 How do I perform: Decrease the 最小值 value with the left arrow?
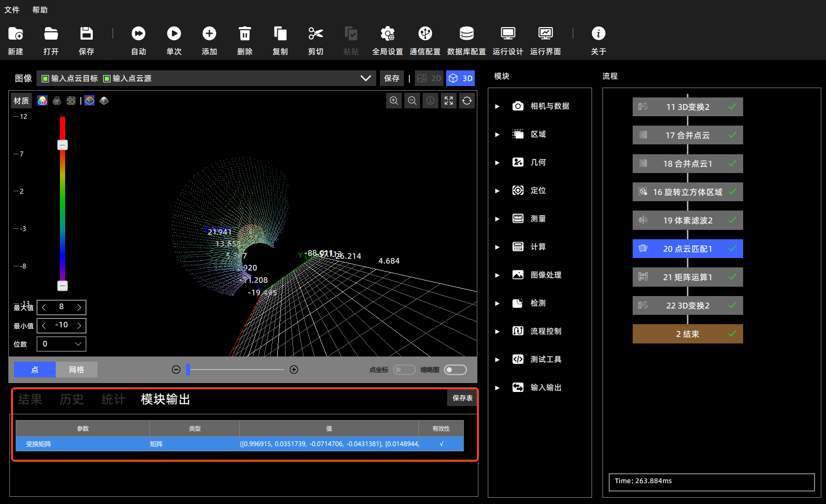click(x=44, y=326)
